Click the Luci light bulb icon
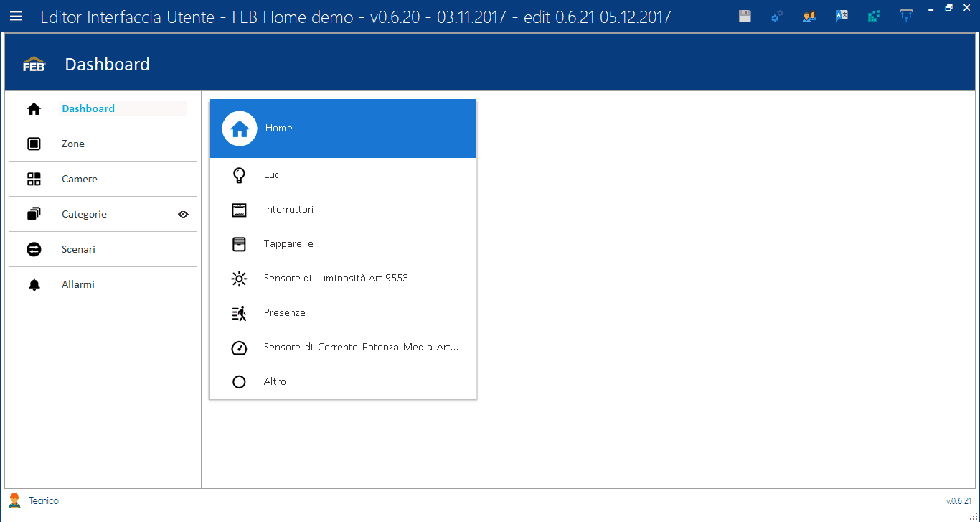The width and height of the screenshot is (980, 522). [x=239, y=175]
